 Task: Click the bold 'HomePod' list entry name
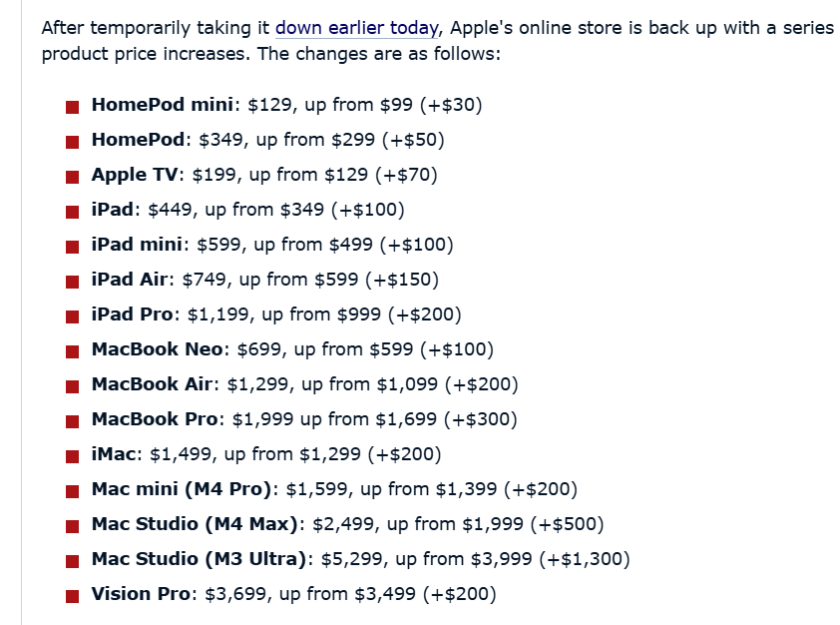tap(139, 140)
